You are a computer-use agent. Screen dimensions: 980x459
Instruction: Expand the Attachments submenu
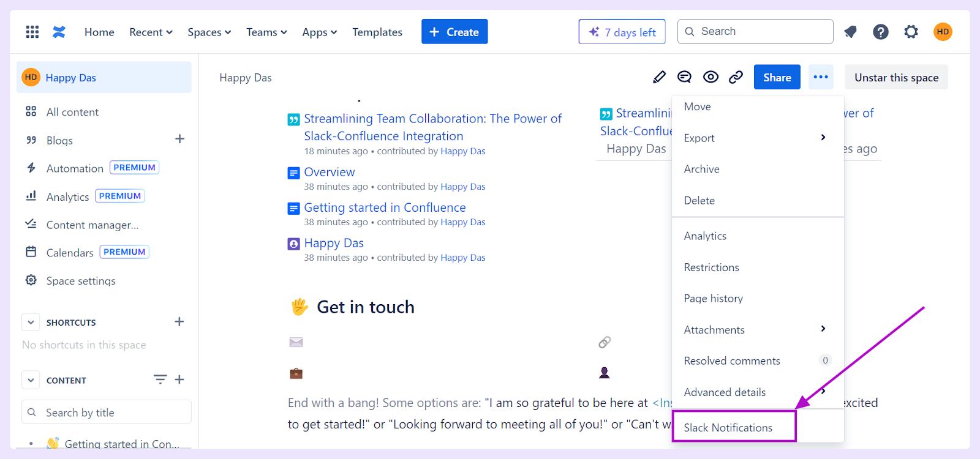758,330
